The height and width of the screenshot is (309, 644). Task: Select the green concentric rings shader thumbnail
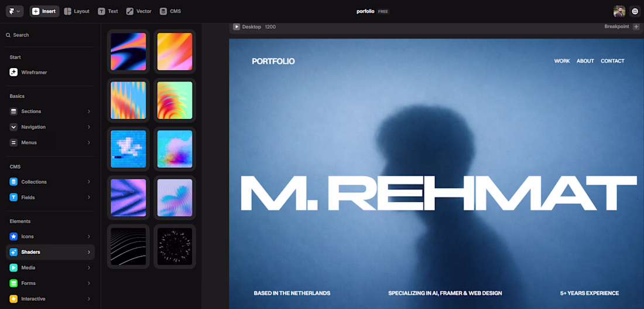tap(174, 100)
